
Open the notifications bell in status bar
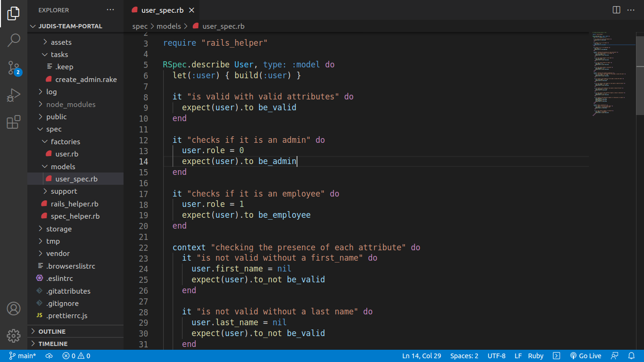click(631, 356)
